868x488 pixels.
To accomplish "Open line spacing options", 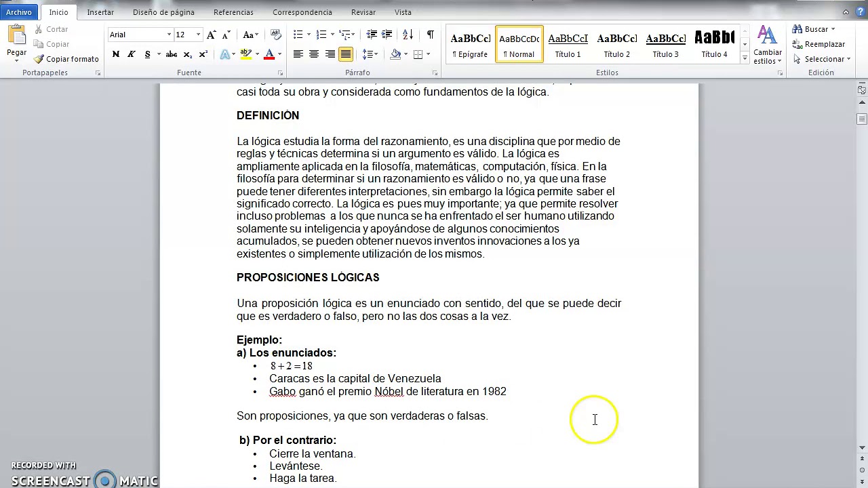I will pos(367,54).
